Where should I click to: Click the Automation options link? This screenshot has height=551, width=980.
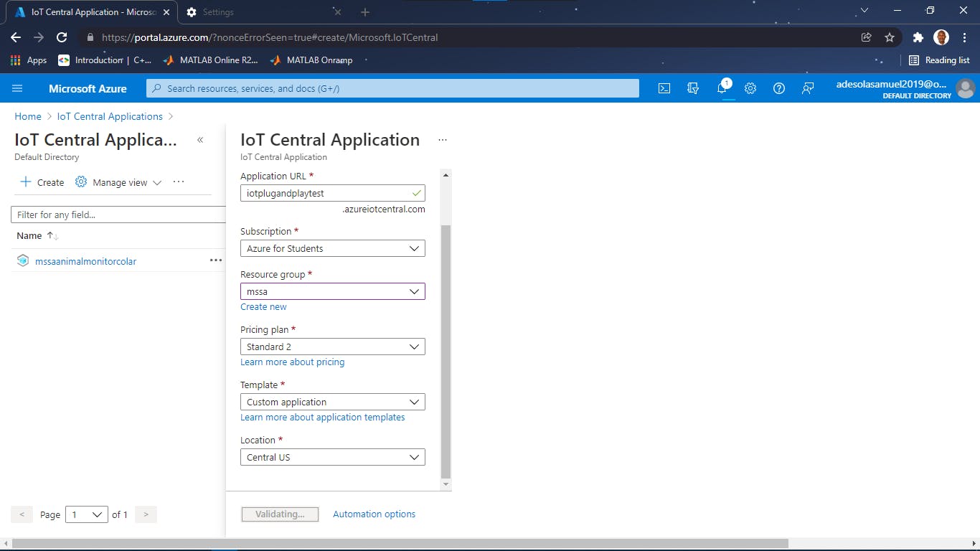point(374,514)
